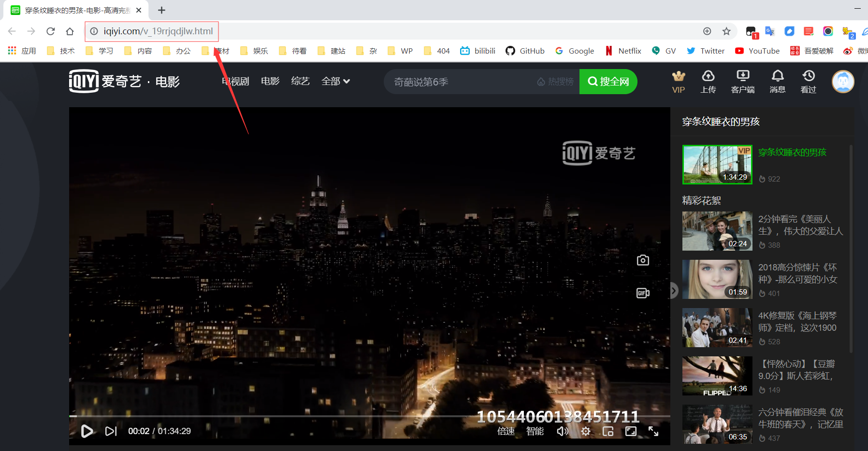This screenshot has width=868, height=451.
Task: Open 2分钟看完《美丽人生》 clip
Action: [x=717, y=231]
